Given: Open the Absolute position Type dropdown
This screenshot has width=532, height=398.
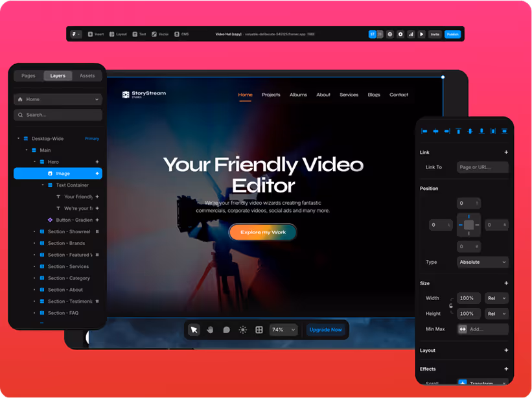Looking at the screenshot, I should [x=483, y=263].
